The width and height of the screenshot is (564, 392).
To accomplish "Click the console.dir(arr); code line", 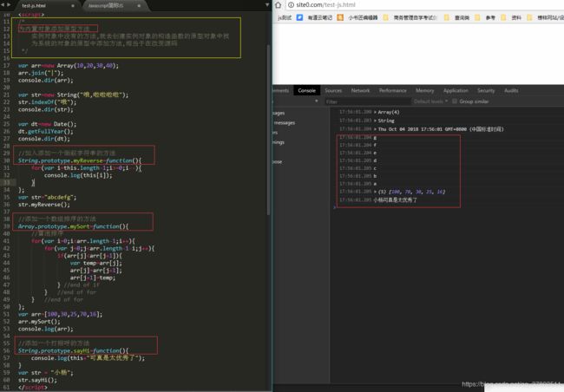I will tap(45, 80).
